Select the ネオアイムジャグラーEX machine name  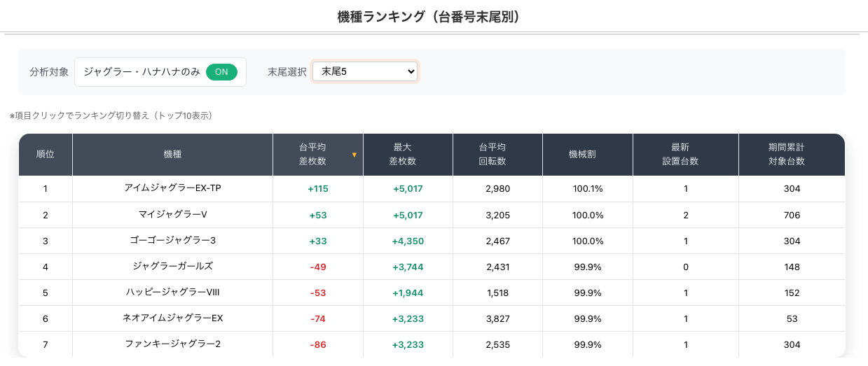[x=172, y=318]
